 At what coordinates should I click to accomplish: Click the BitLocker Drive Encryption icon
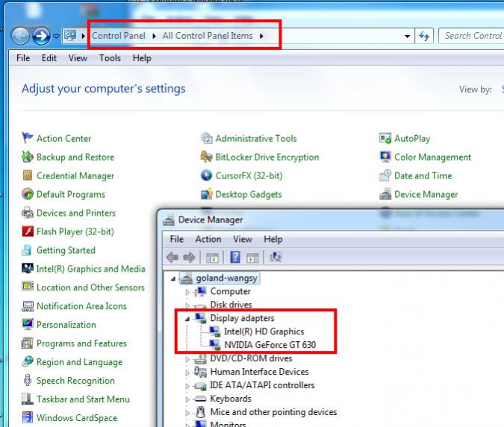click(x=206, y=157)
